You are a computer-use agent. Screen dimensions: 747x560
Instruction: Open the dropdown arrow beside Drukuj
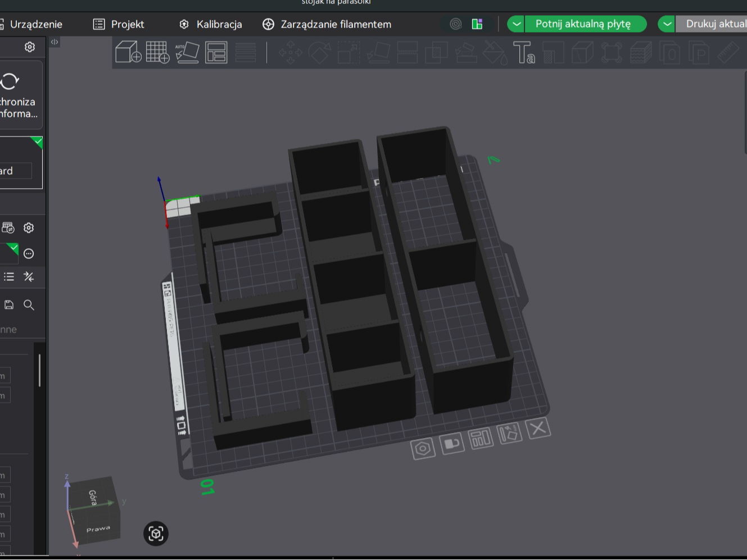667,24
